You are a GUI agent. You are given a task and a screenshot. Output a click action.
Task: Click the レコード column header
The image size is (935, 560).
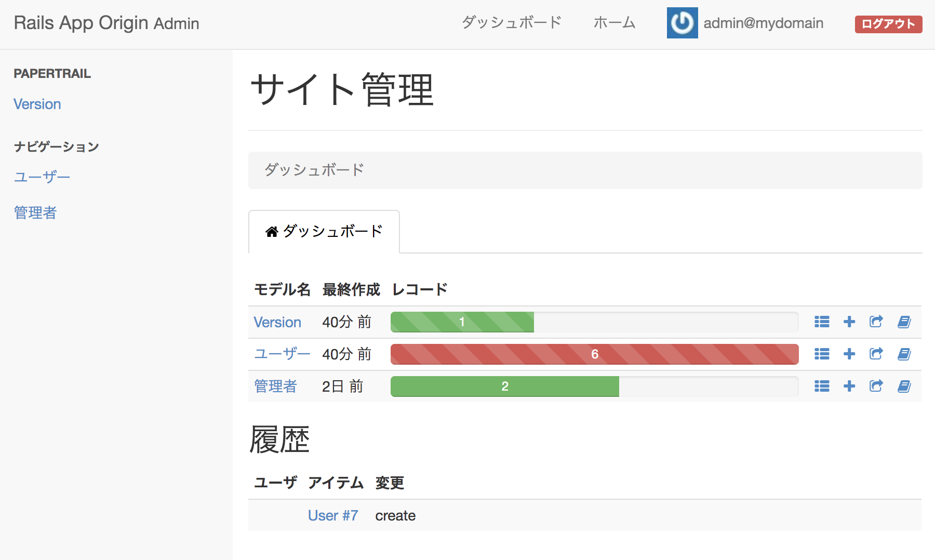[x=420, y=289]
